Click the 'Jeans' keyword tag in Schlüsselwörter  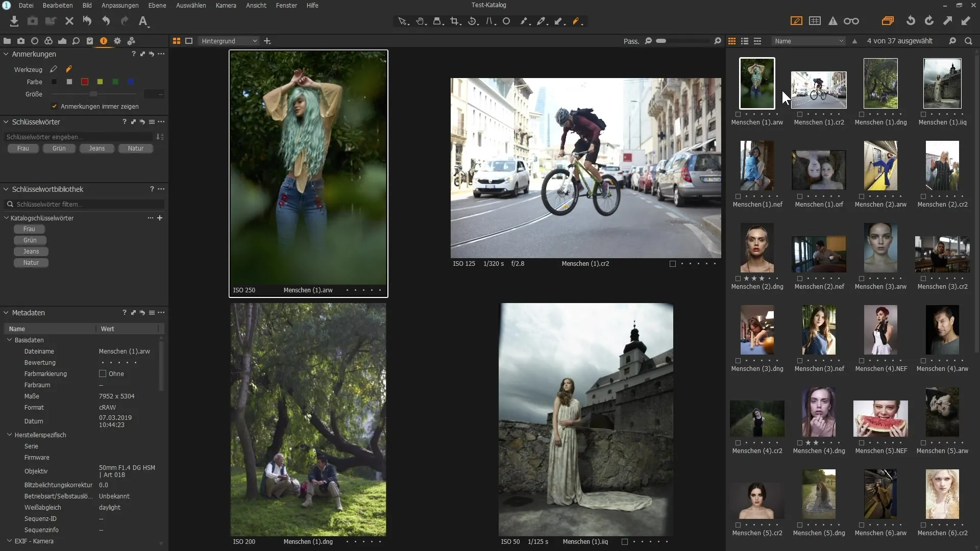96,148
